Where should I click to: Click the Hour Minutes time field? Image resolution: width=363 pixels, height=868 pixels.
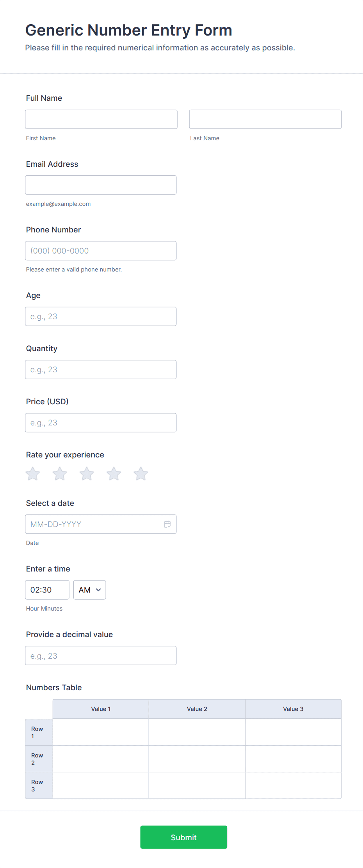click(47, 590)
